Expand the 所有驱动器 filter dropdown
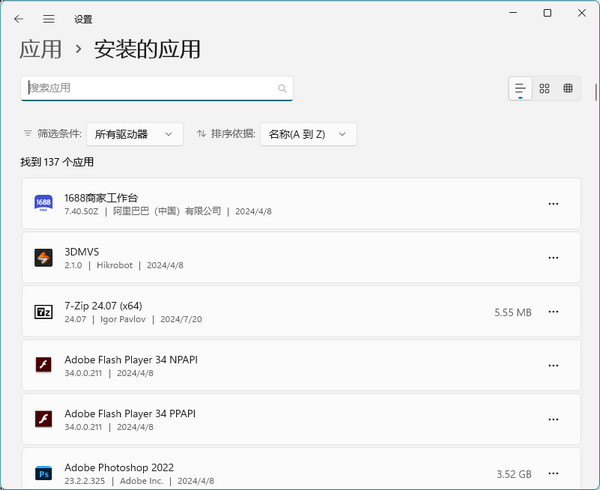600x490 pixels. pyautogui.click(x=135, y=134)
